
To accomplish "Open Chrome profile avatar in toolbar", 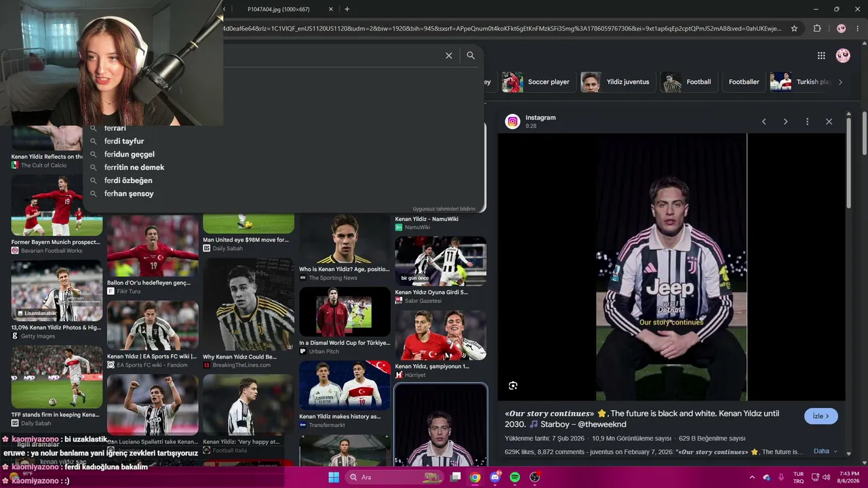I will pyautogui.click(x=841, y=28).
